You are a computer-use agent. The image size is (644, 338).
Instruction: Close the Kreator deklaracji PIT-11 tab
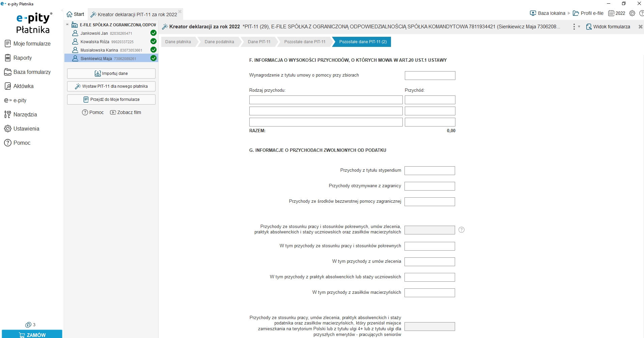[x=180, y=11]
